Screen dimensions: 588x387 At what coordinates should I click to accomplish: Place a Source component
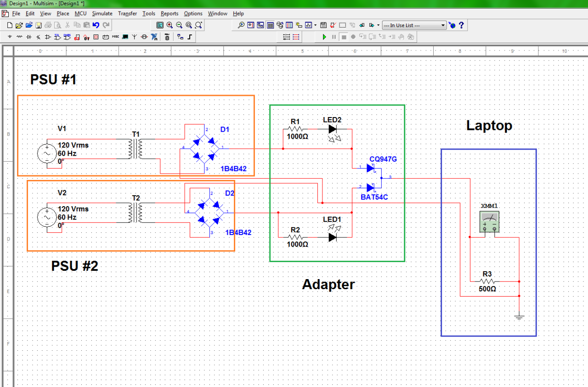10,37
